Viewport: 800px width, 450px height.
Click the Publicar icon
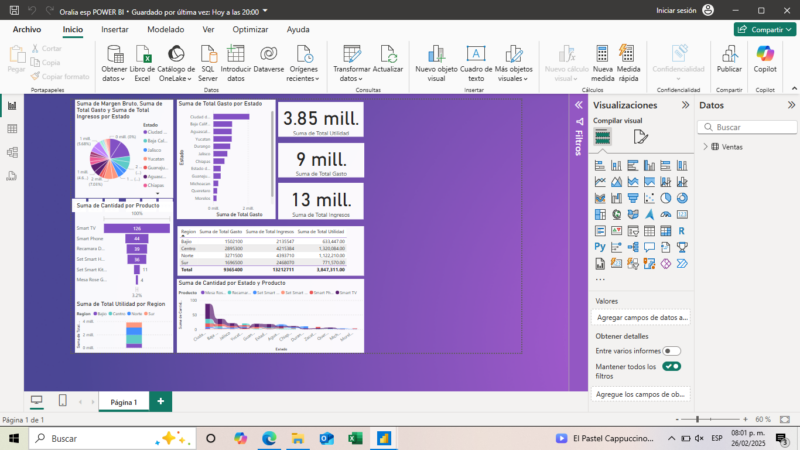click(x=729, y=55)
